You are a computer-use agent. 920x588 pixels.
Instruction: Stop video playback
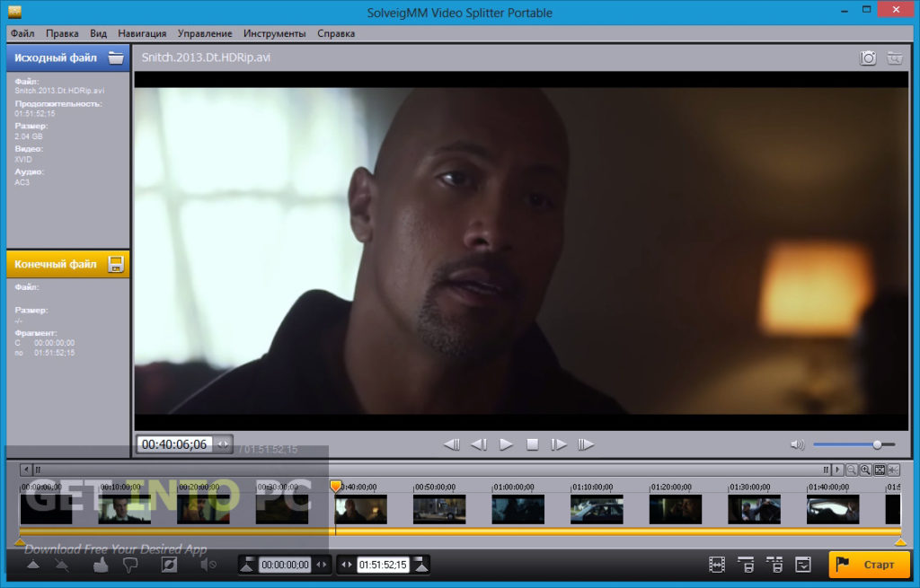pos(532,444)
